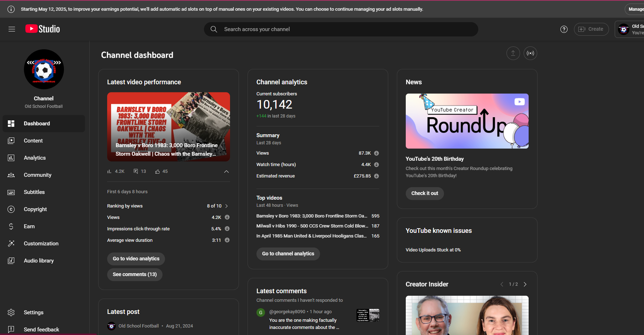Click Send feedback in the sidebar
644x335 pixels.
[44, 329]
